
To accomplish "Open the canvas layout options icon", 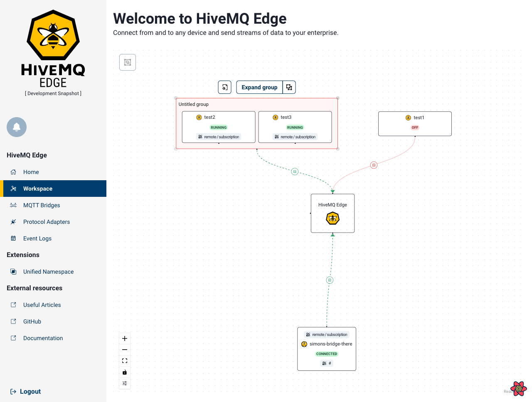I will tap(125, 383).
